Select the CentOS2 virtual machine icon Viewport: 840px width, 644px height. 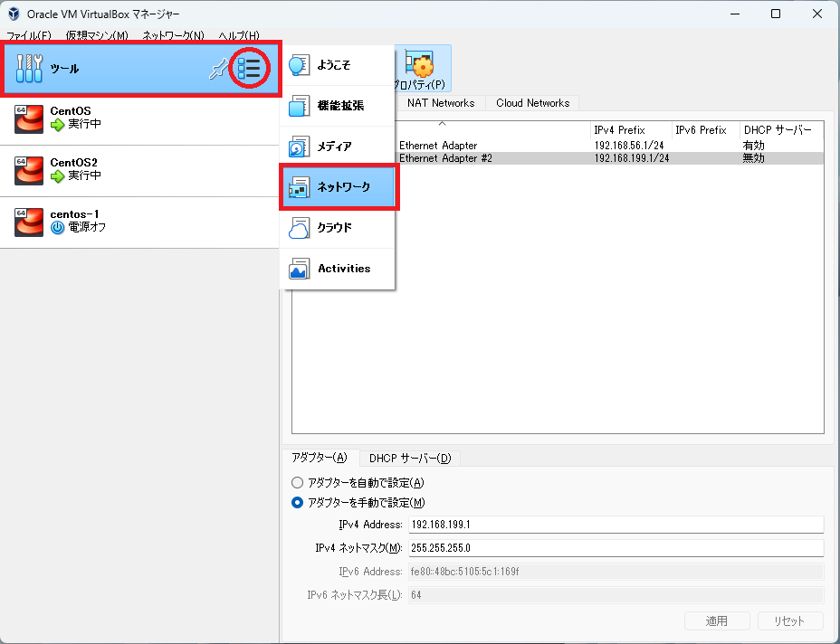[x=29, y=171]
